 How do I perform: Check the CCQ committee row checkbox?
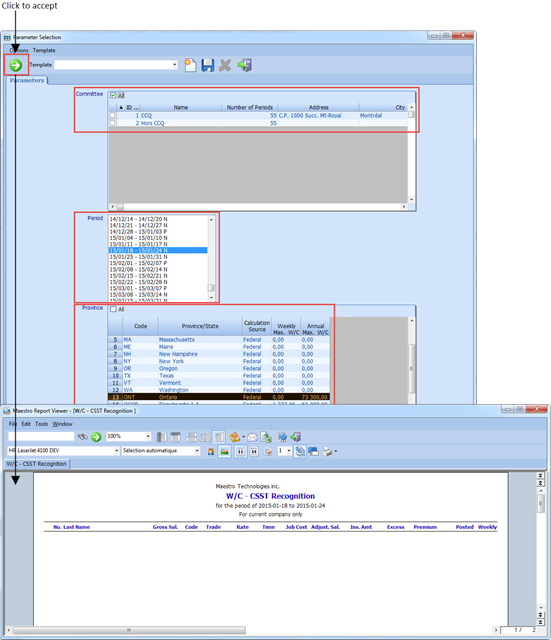[113, 116]
